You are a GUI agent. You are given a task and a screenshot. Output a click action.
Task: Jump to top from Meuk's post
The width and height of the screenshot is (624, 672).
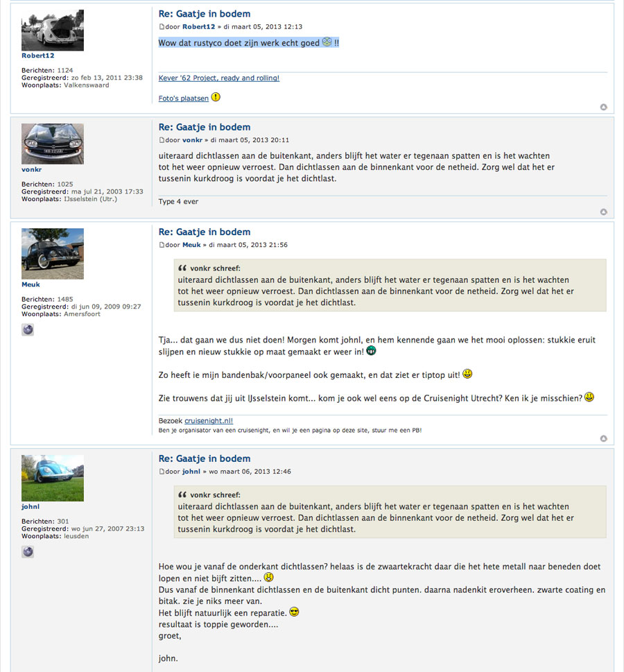click(603, 438)
